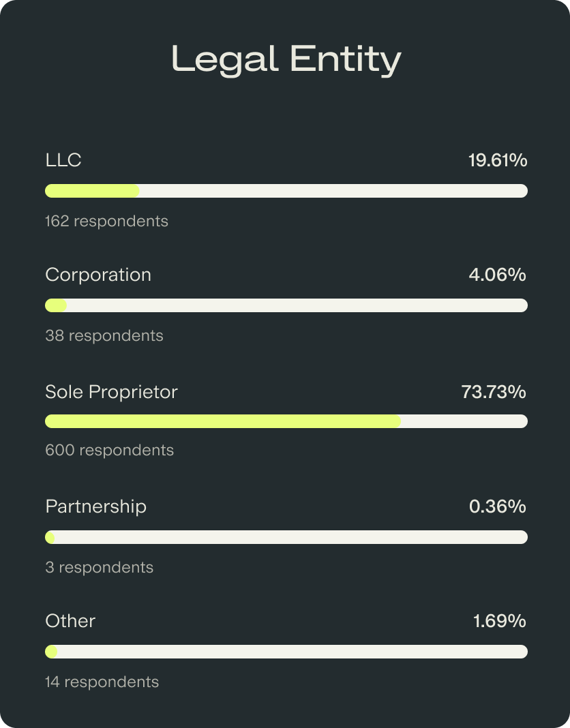Click the Partnership progress bar
Image resolution: width=570 pixels, height=728 pixels.
[286, 537]
